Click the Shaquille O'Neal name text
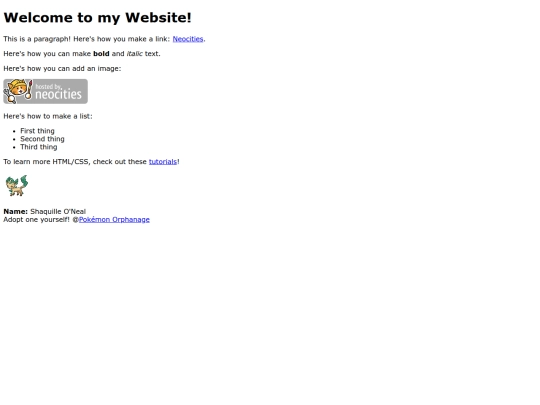Screen dimensions: 540x405 [x=58, y=211]
